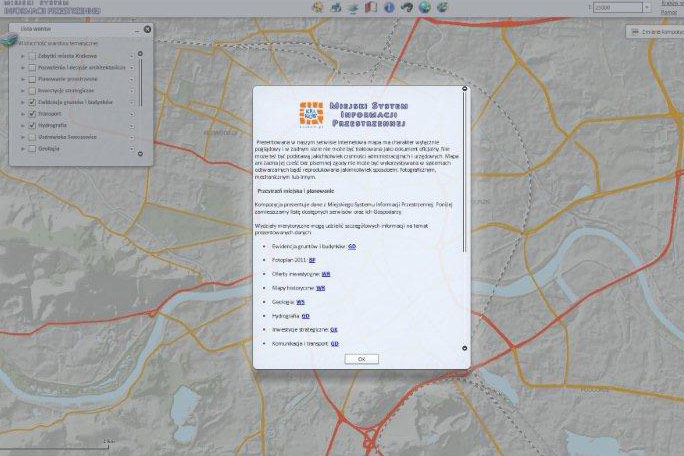Disable the Hydrografia layer checkbox
This screenshot has height=456, width=684.
pos(32,126)
